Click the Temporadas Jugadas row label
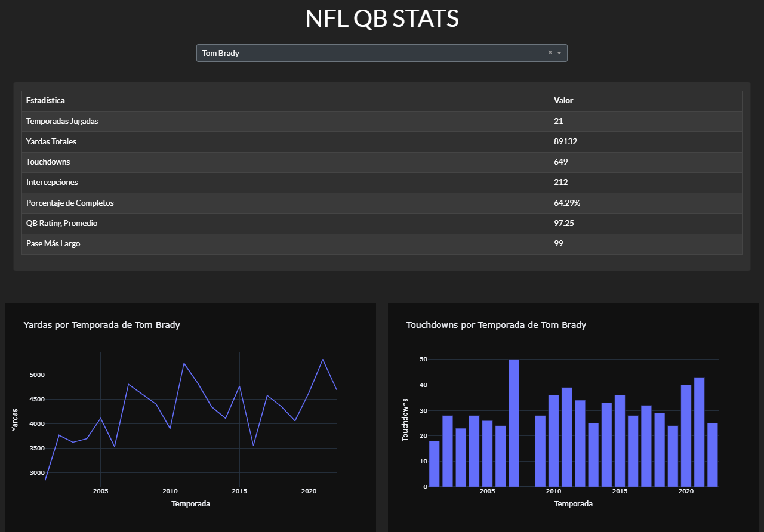 tap(62, 121)
